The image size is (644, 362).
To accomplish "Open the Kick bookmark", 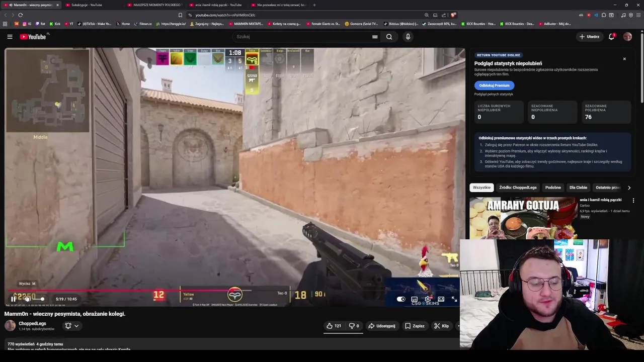I will click(55, 24).
